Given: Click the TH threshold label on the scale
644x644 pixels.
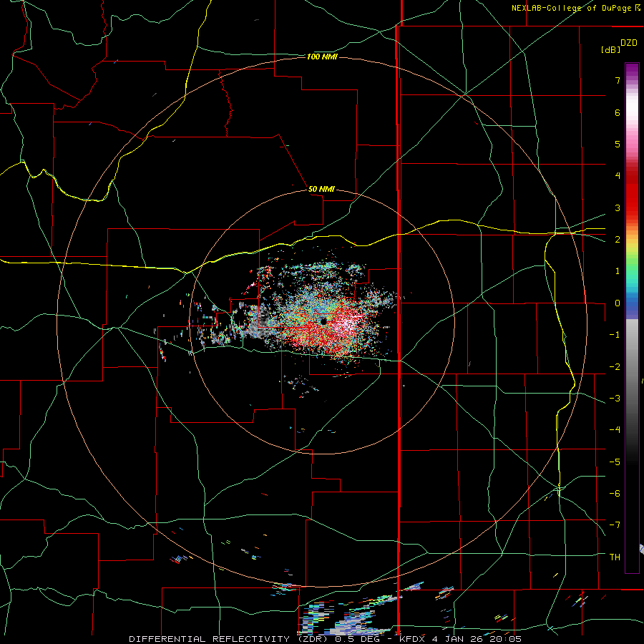Looking at the screenshot, I should [615, 557].
